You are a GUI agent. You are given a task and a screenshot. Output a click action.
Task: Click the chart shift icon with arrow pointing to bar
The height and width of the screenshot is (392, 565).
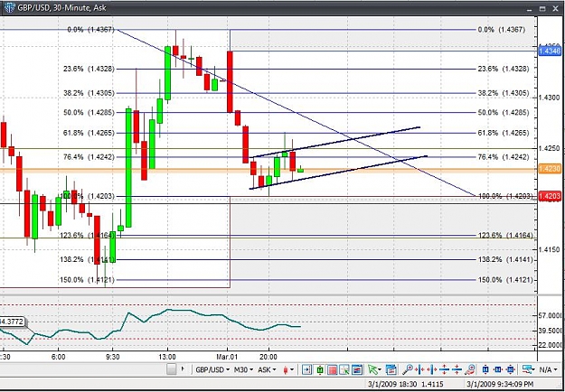(x=307, y=369)
